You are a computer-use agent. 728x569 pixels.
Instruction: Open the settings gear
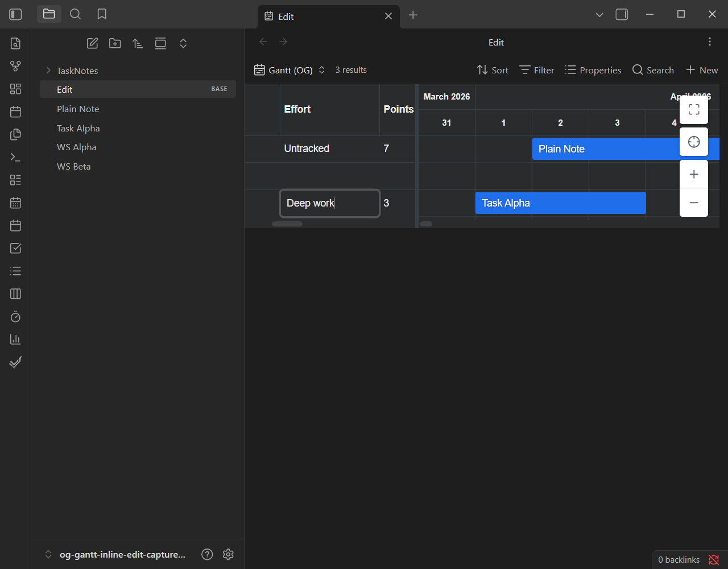coord(229,554)
